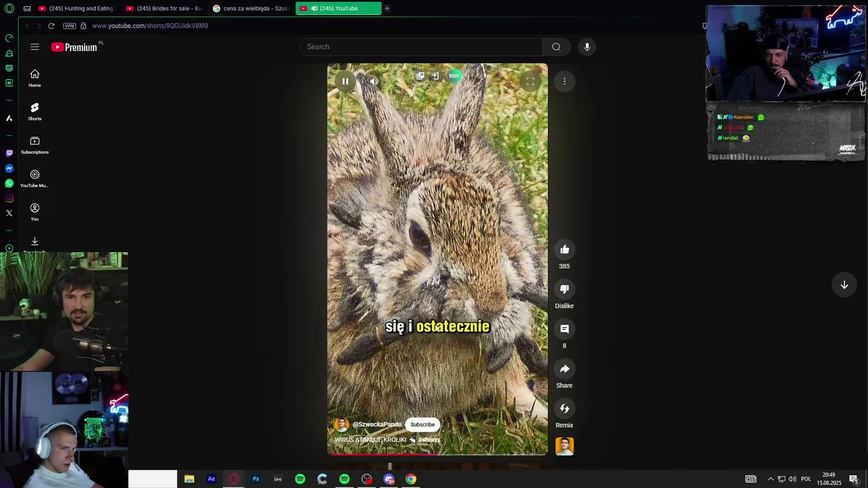The width and height of the screenshot is (868, 488).
Task: Open the three-dot more options menu
Action: click(564, 81)
